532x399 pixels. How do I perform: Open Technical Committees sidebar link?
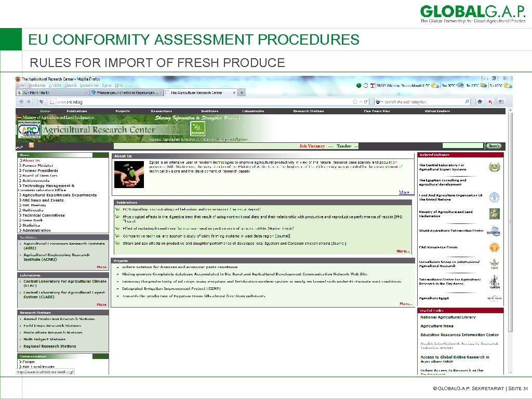point(44,215)
